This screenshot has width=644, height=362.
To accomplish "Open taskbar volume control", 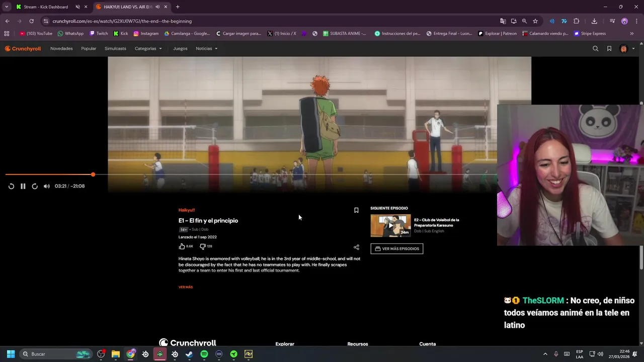I will click(600, 354).
